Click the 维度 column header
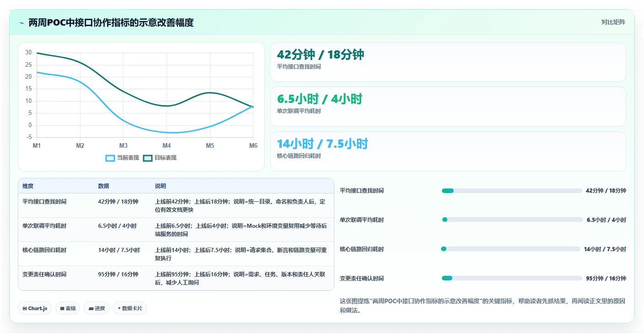The image size is (644, 333). 28,186
